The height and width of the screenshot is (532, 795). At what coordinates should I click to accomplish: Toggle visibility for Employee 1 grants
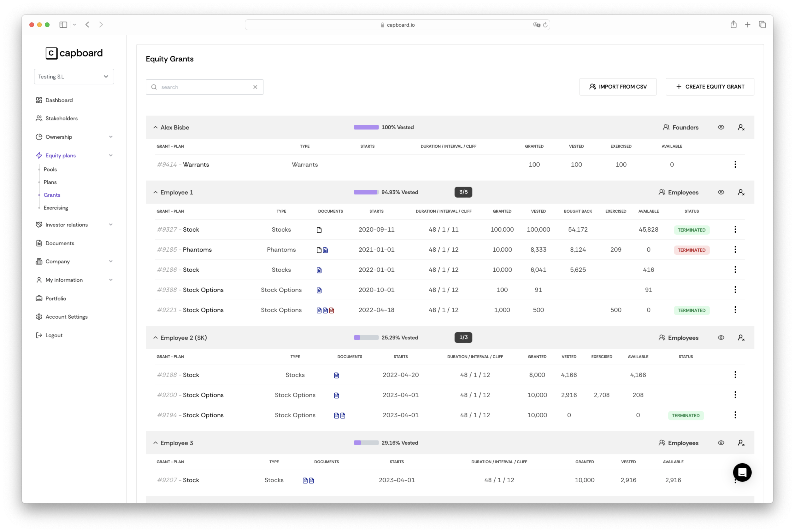(721, 192)
